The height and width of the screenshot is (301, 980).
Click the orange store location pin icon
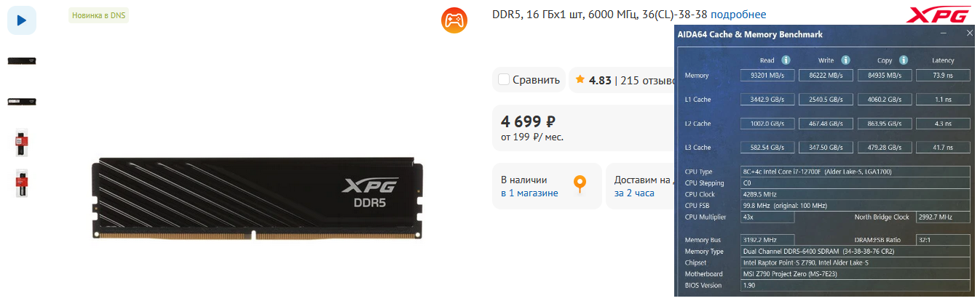point(580,185)
